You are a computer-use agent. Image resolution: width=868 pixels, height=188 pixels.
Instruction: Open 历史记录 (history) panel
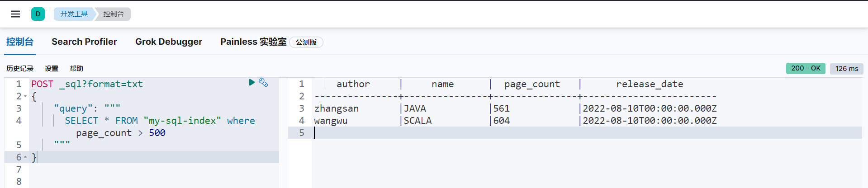(20, 69)
